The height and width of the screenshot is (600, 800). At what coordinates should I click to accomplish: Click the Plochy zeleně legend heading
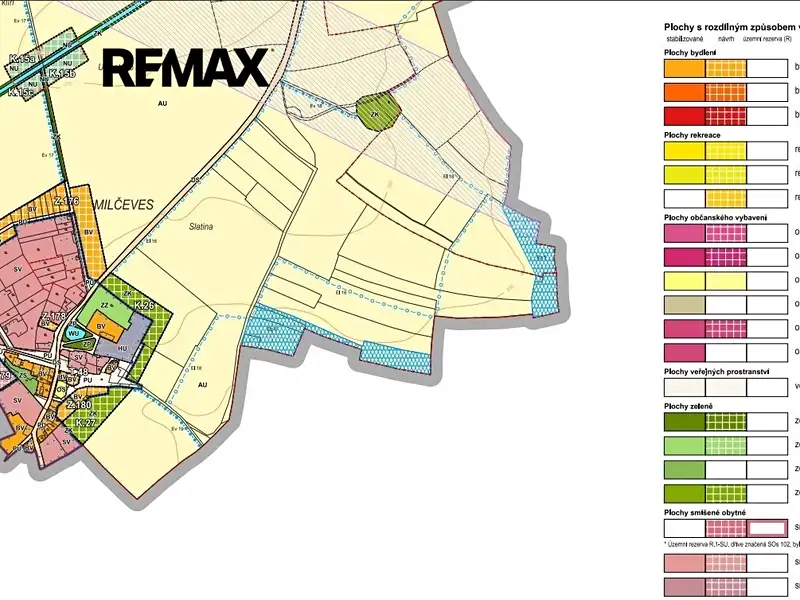688,407
